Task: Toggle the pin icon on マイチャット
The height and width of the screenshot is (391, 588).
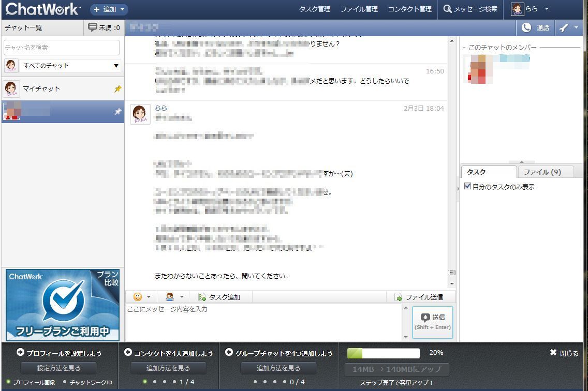Action: 117,89
